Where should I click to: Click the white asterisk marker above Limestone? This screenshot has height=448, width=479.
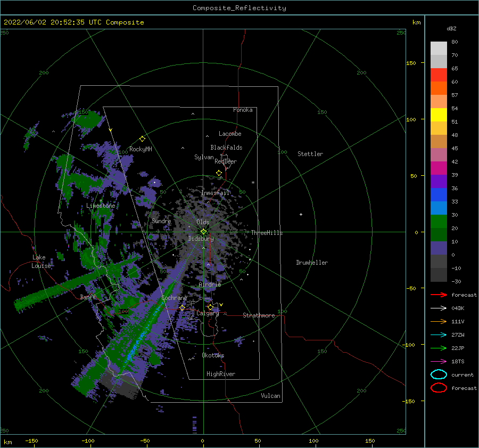click(101, 201)
